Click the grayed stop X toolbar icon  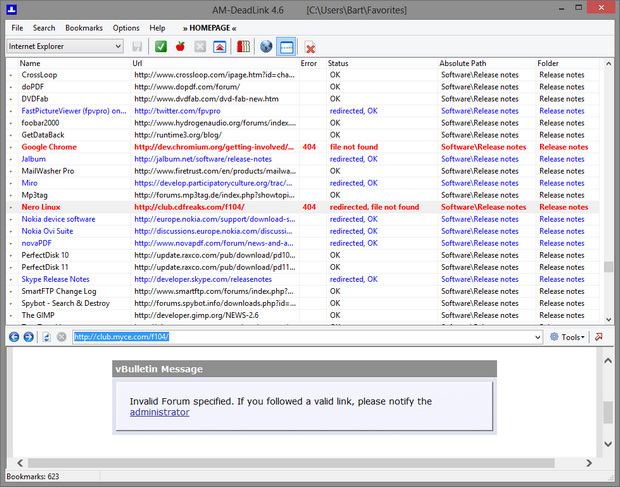coord(200,47)
